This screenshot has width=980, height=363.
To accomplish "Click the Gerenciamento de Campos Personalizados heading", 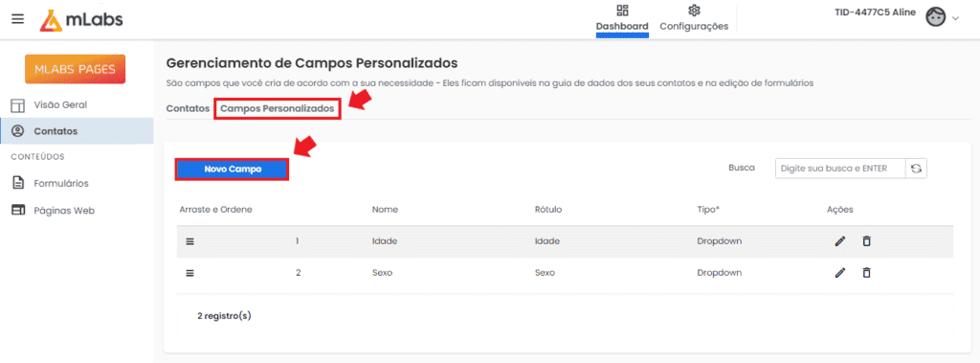I will (x=312, y=62).
